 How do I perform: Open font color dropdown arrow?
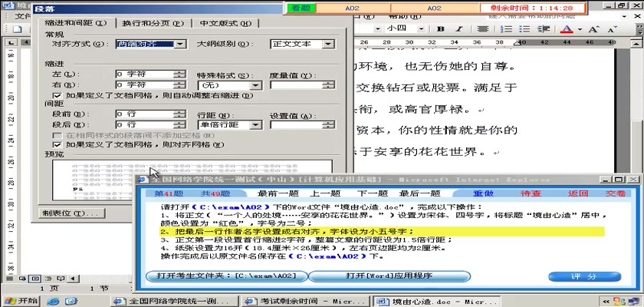click(580, 29)
